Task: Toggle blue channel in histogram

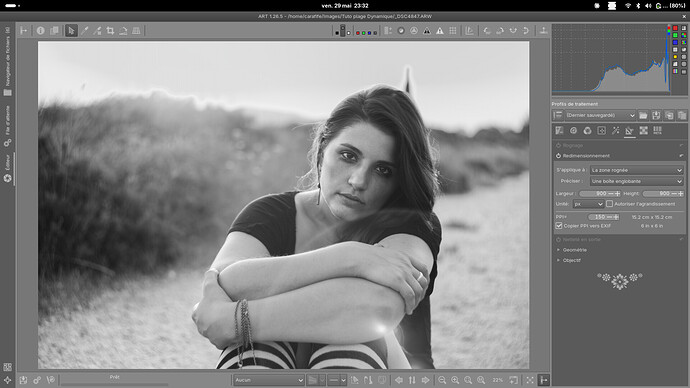Action: [x=675, y=42]
